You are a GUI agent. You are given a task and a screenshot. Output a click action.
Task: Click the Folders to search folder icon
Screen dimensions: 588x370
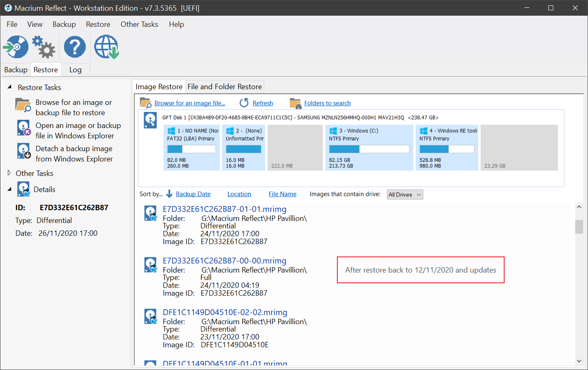coord(295,103)
